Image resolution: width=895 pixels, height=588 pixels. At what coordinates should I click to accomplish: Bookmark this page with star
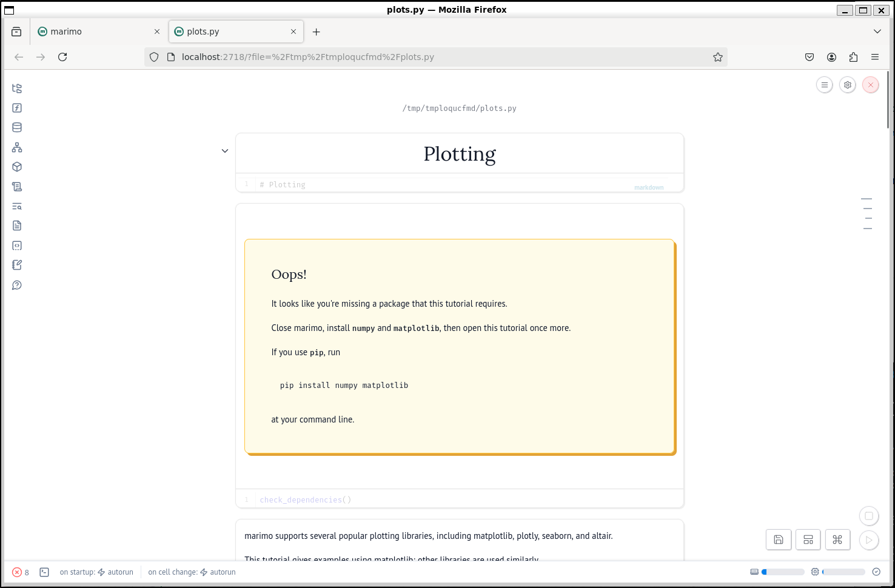click(718, 57)
